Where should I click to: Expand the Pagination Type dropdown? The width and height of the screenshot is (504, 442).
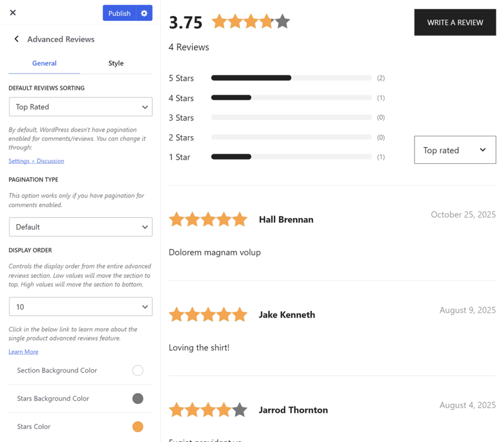click(81, 227)
